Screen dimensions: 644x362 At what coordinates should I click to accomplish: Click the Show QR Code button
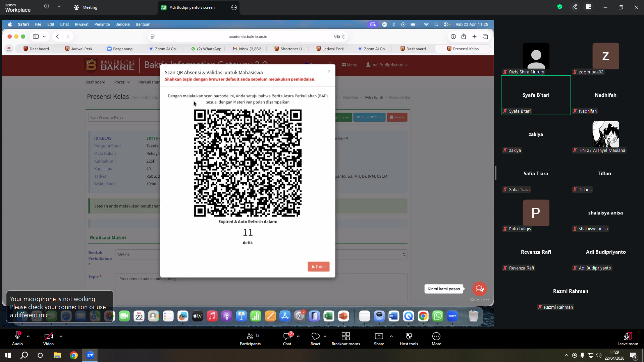click(369, 117)
